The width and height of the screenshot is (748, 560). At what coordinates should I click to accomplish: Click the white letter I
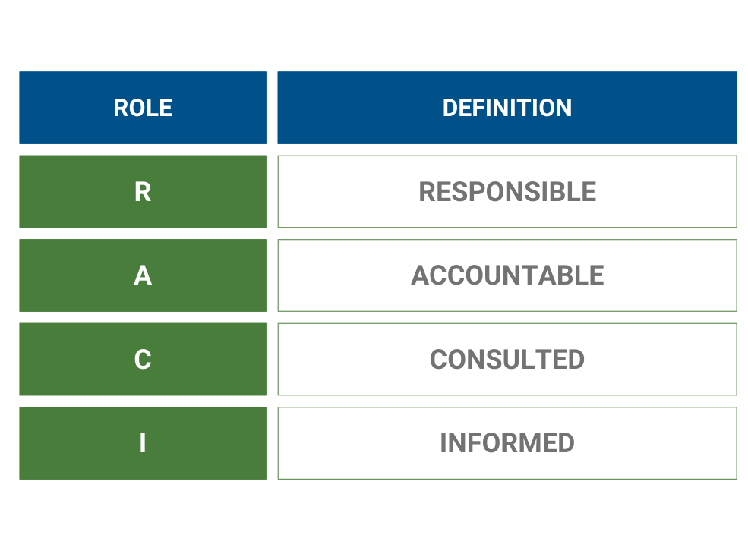143,443
